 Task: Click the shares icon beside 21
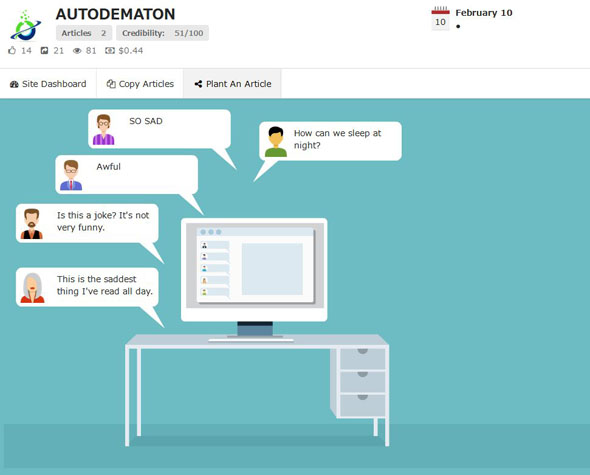44,50
